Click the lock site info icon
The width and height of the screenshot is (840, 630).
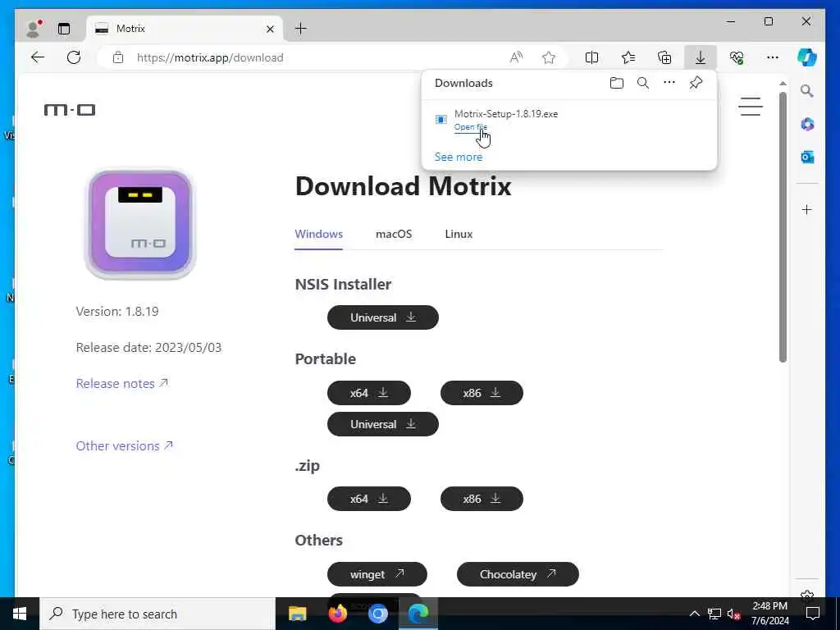pyautogui.click(x=118, y=57)
